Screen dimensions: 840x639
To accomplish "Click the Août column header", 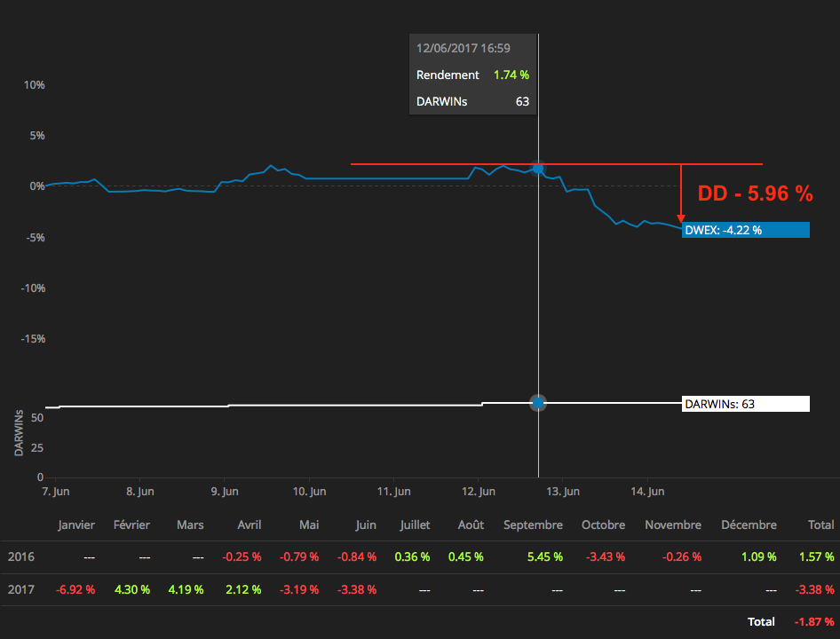I will (x=471, y=525).
